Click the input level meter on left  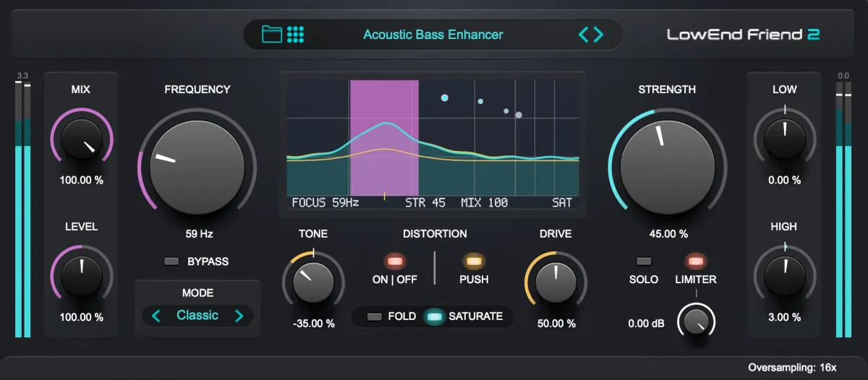pyautogui.click(x=23, y=209)
